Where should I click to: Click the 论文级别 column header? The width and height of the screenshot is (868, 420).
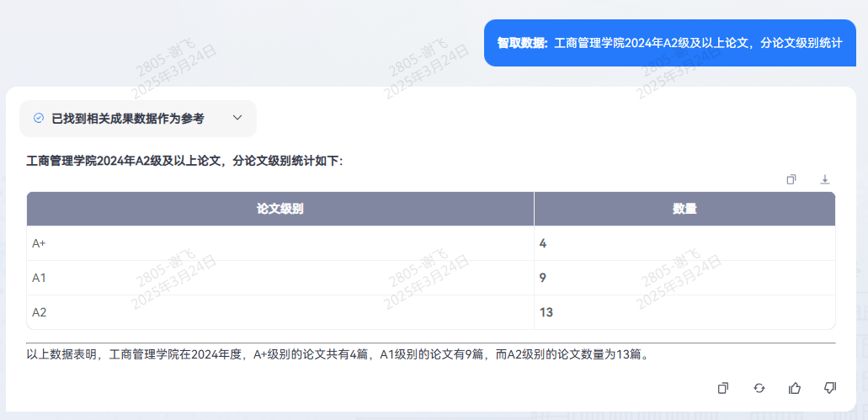click(280, 209)
